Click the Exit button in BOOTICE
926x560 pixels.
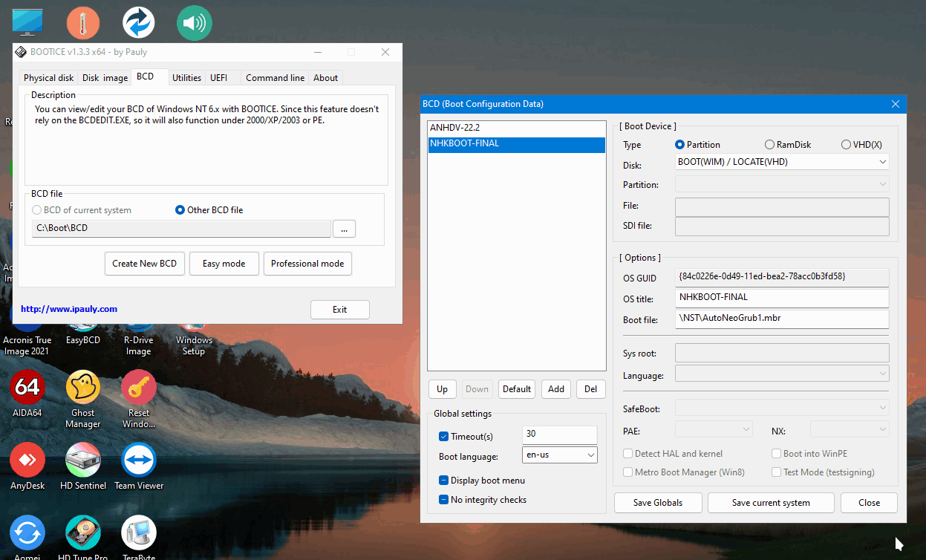[x=340, y=310]
